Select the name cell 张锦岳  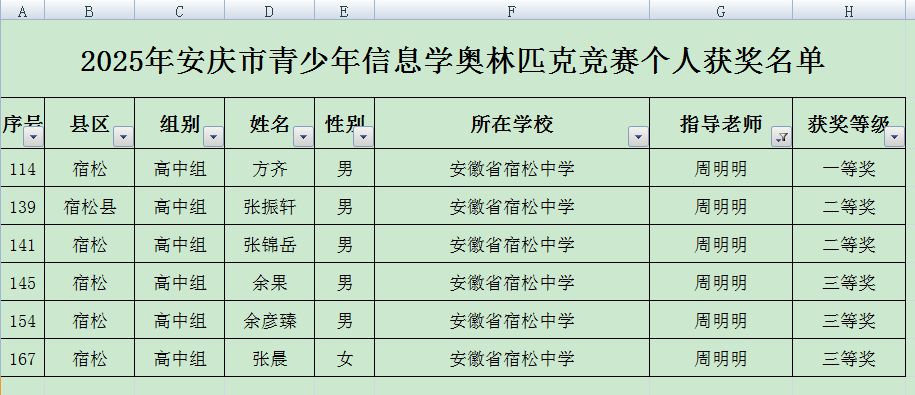click(x=269, y=244)
